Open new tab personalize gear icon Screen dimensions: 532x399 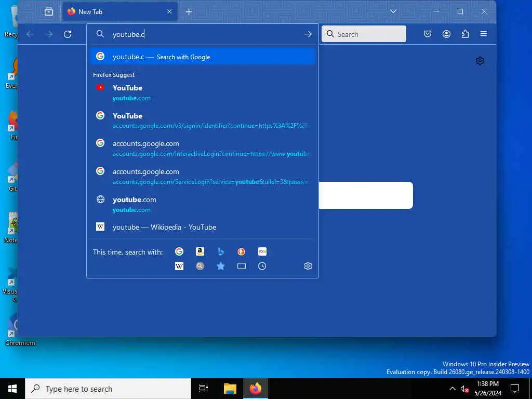tap(480, 61)
